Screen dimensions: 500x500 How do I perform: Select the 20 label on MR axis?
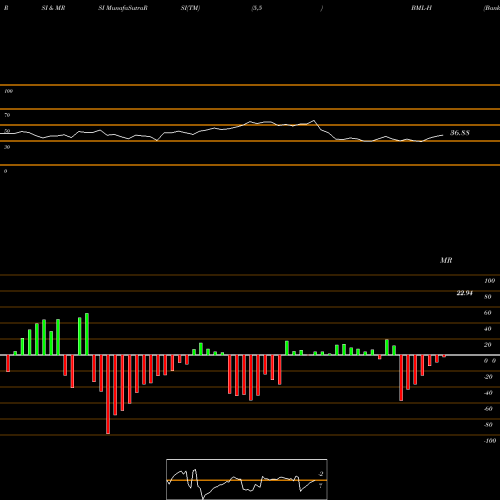(x=488, y=345)
